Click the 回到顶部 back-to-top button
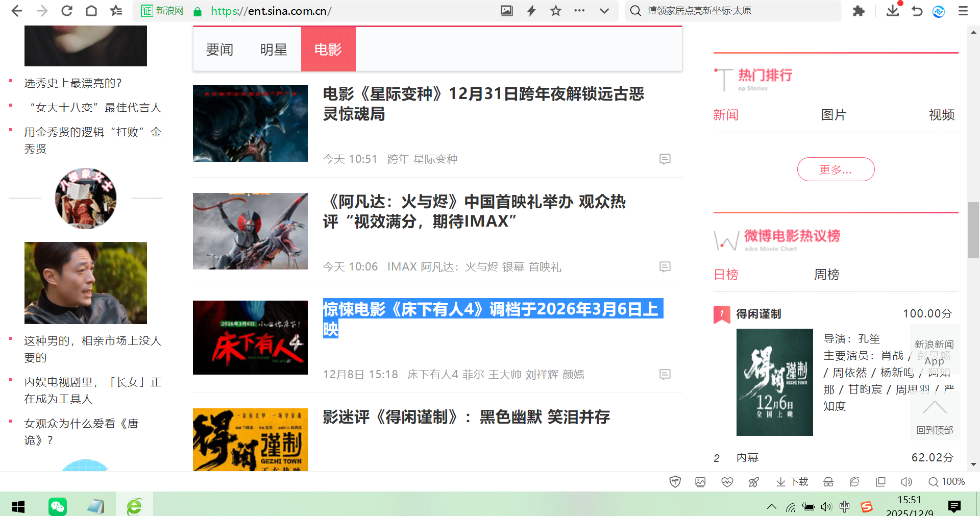Viewport: 980px width, 516px height. click(x=935, y=415)
